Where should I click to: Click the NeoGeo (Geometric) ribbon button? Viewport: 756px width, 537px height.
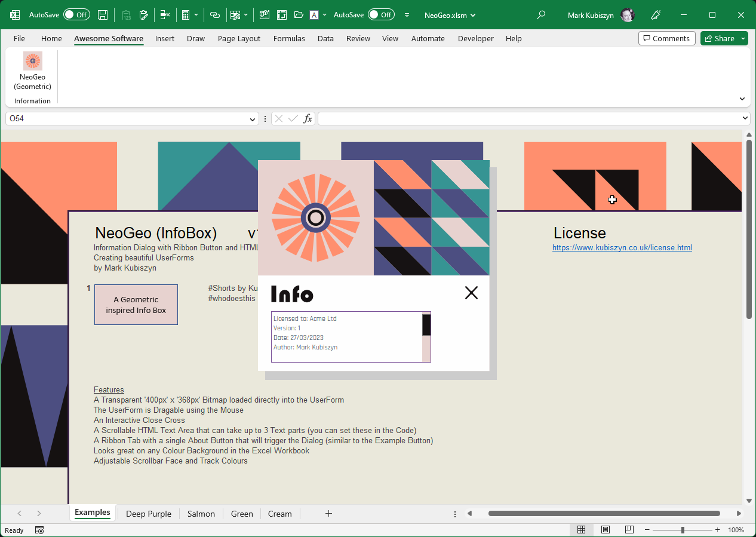point(33,71)
